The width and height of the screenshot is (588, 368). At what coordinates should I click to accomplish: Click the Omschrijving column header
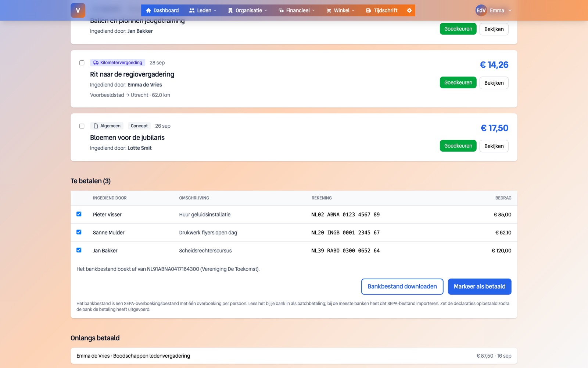coord(194,198)
